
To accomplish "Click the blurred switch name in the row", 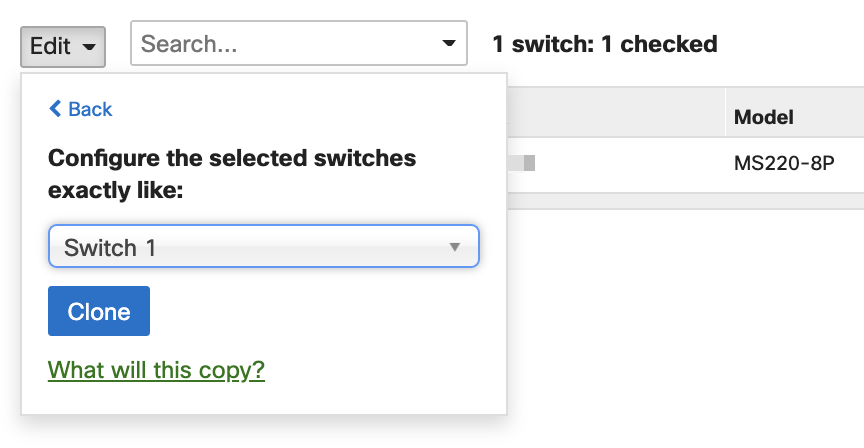I will pyautogui.click(x=521, y=163).
